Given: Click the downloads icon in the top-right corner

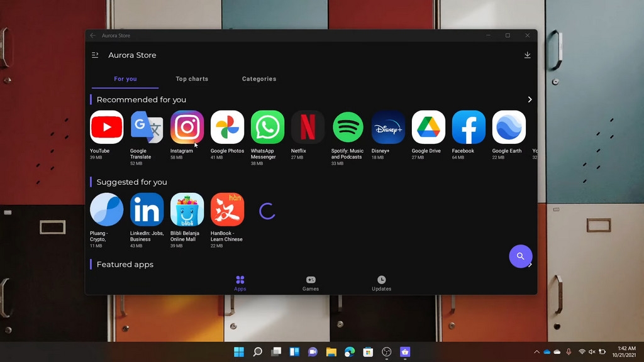Looking at the screenshot, I should (528, 55).
